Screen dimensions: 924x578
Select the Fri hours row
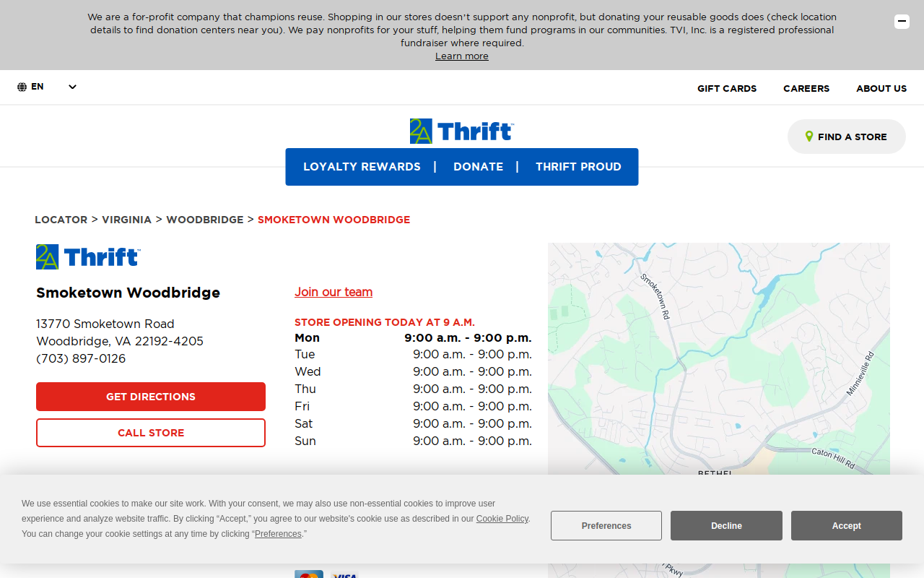click(x=413, y=406)
